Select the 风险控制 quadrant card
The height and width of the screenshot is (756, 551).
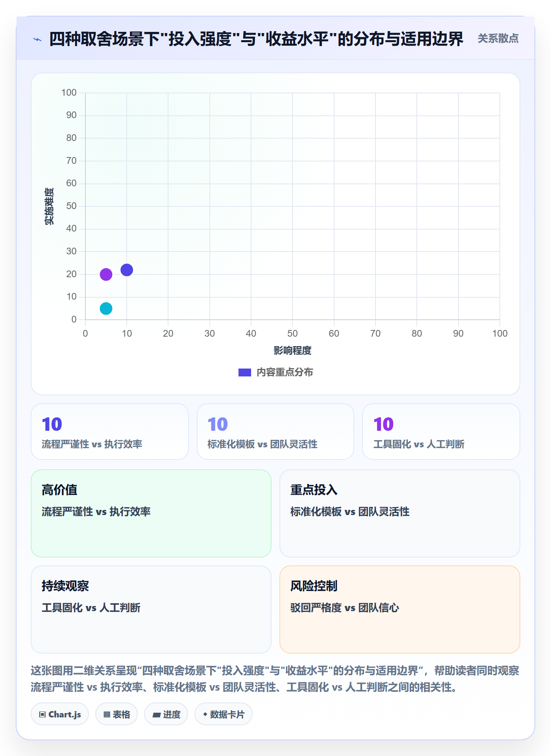(400, 610)
